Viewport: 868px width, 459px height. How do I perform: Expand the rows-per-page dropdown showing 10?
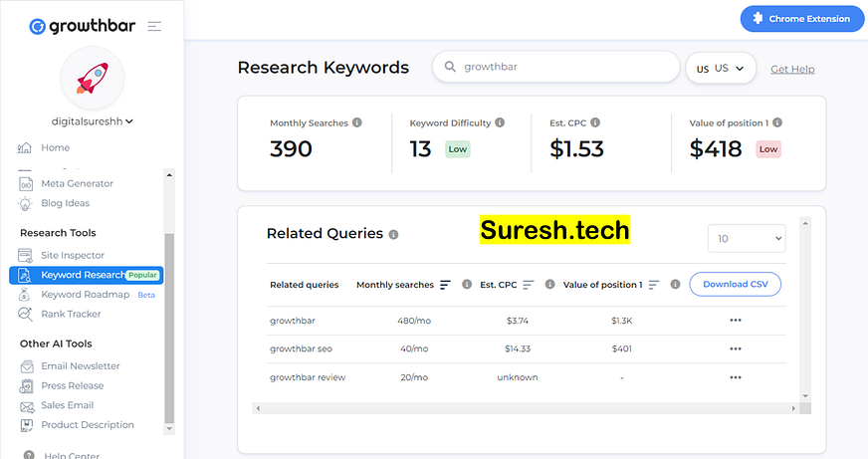(x=746, y=239)
